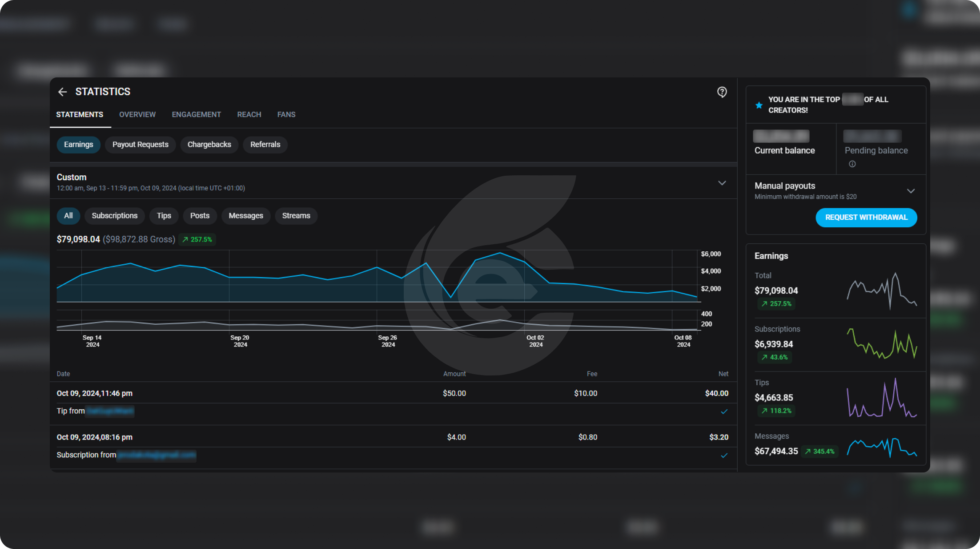Open the help question mark icon
Screen dimensions: 980x549
pos(722,92)
